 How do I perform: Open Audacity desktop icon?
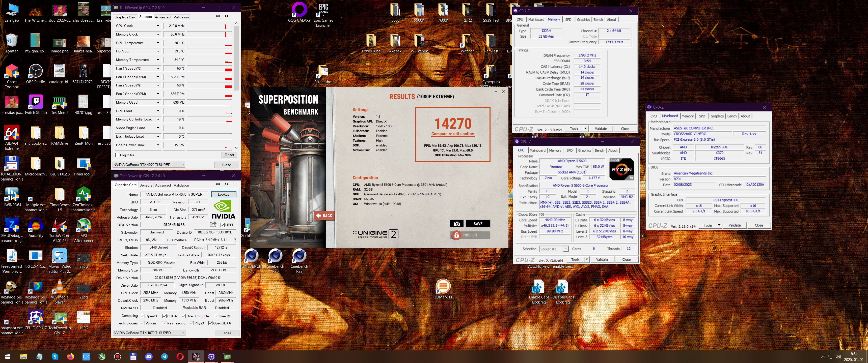point(35,228)
